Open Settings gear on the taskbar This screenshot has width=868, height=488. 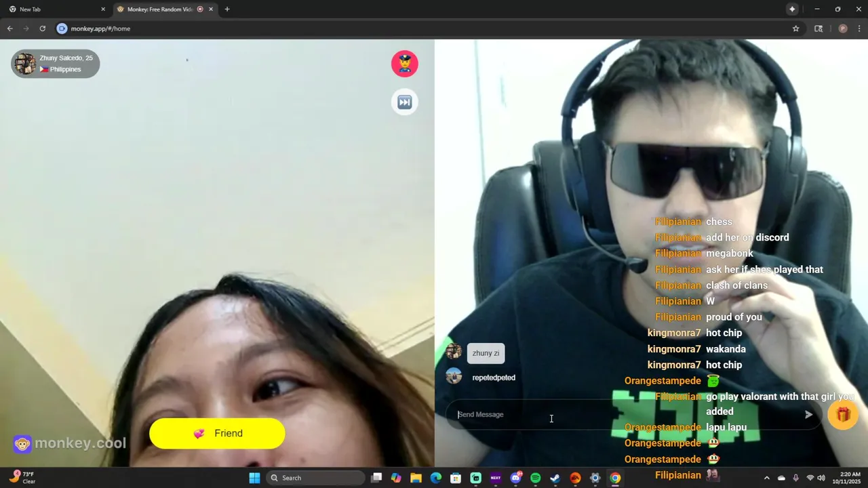pyautogui.click(x=595, y=478)
